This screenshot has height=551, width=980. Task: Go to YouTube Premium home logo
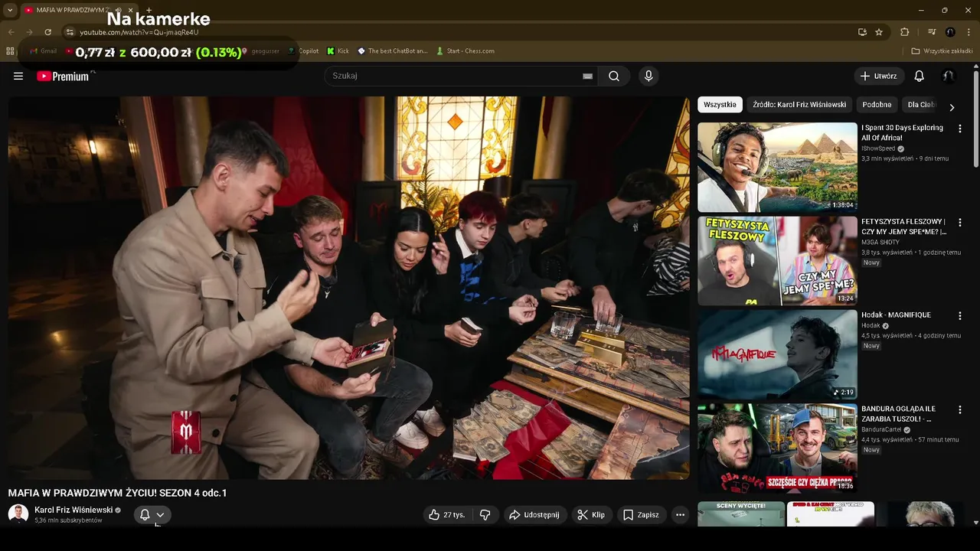click(64, 76)
